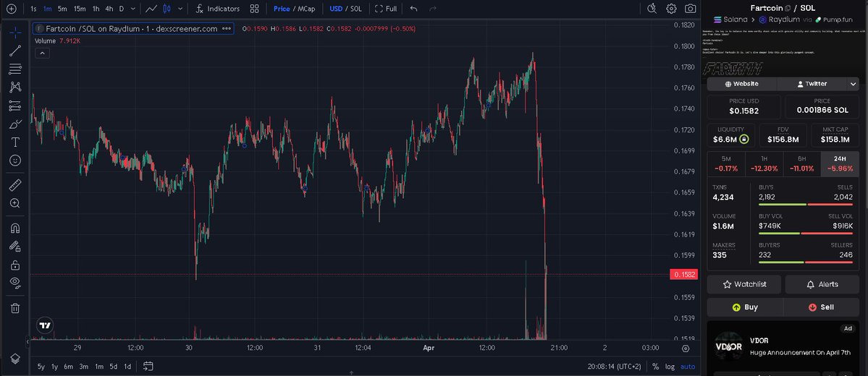The image size is (868, 376).
Task: Redo the chart action
Action: [x=433, y=9]
